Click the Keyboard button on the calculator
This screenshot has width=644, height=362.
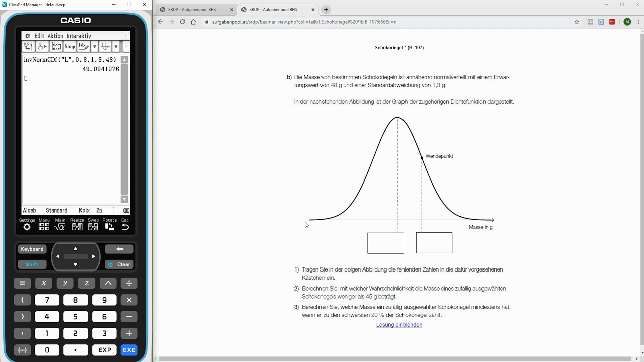pyautogui.click(x=32, y=249)
